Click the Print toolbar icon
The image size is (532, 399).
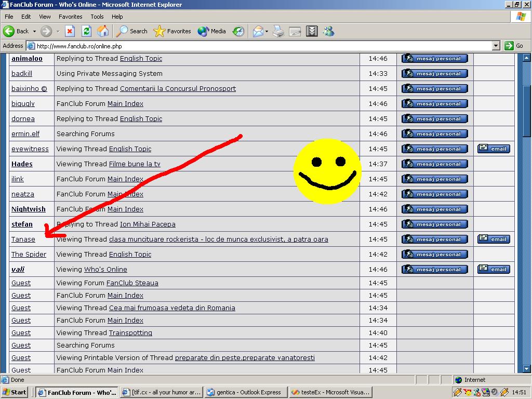click(x=278, y=31)
